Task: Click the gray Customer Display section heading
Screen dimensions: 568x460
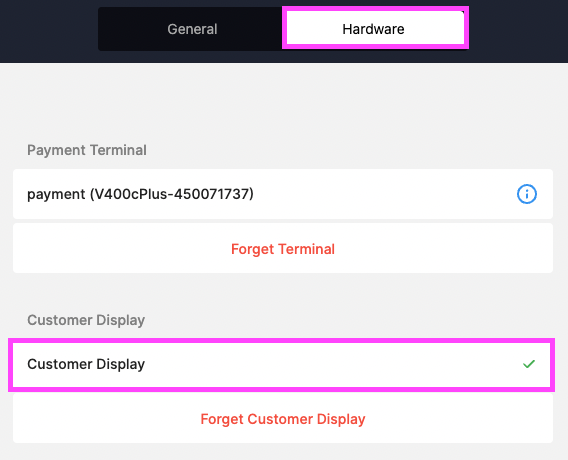Action: [x=86, y=320]
